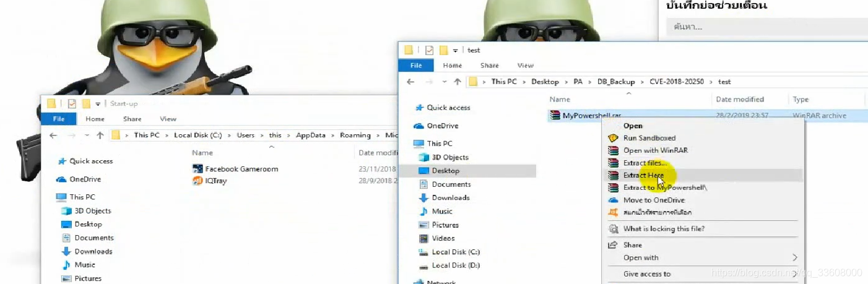868x284 pixels.
Task: Click Open at top of context menu
Action: [x=633, y=126]
